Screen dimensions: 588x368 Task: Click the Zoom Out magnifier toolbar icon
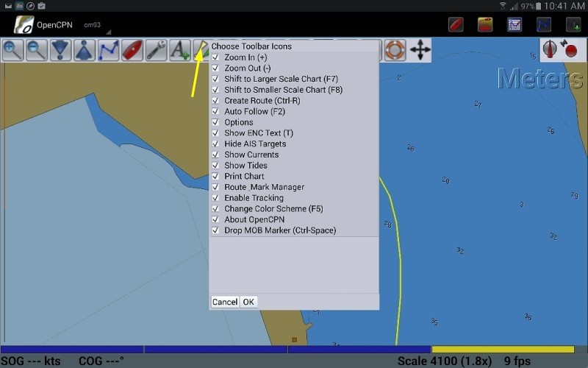pyautogui.click(x=37, y=50)
